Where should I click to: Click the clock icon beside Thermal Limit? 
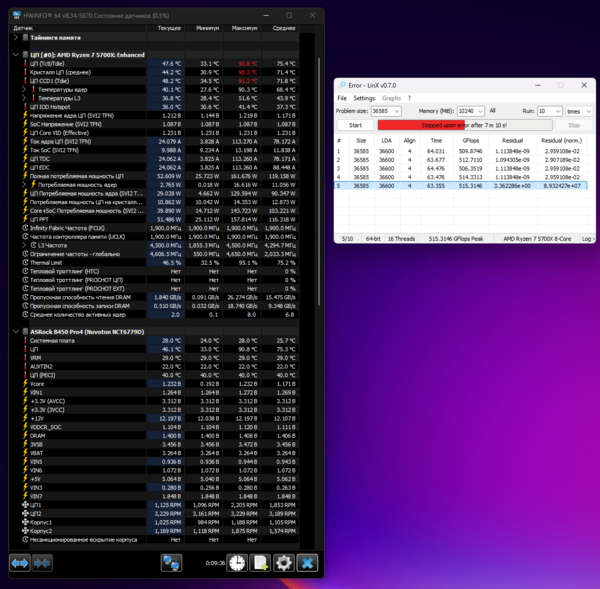coord(25,263)
